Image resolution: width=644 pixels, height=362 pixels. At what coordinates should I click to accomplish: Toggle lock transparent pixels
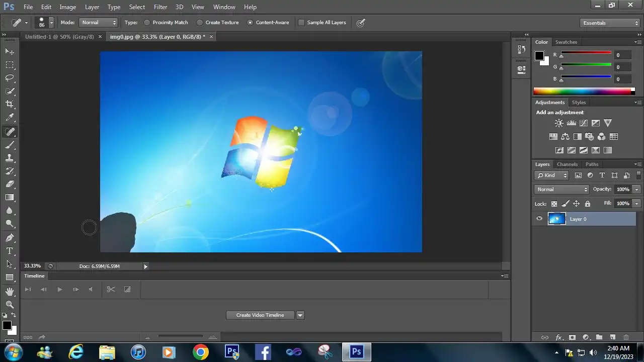point(554,204)
